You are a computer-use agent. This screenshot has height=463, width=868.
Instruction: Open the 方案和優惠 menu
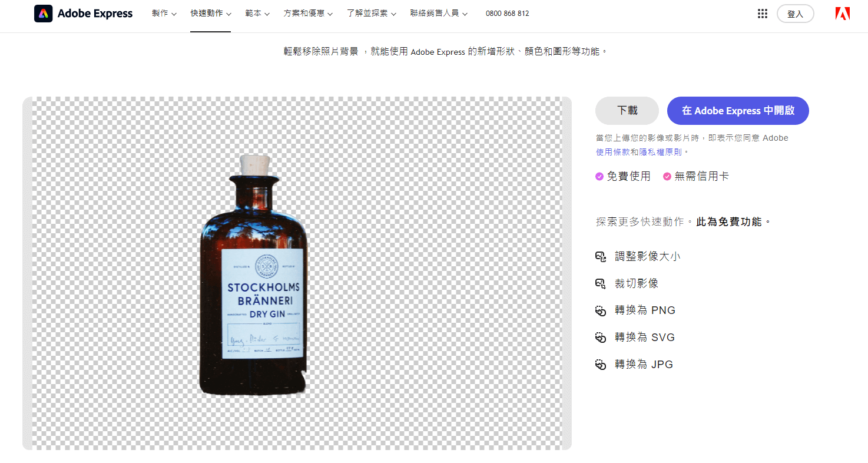pos(307,14)
